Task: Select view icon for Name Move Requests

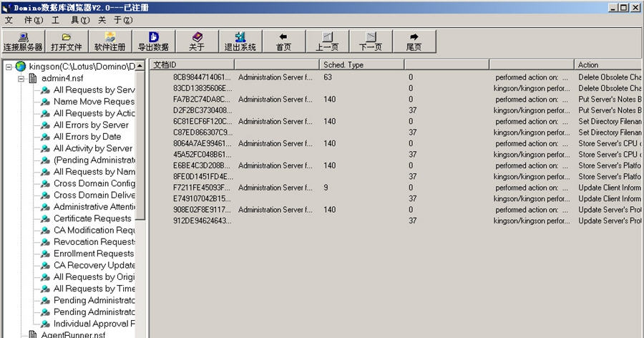Action: click(46, 102)
